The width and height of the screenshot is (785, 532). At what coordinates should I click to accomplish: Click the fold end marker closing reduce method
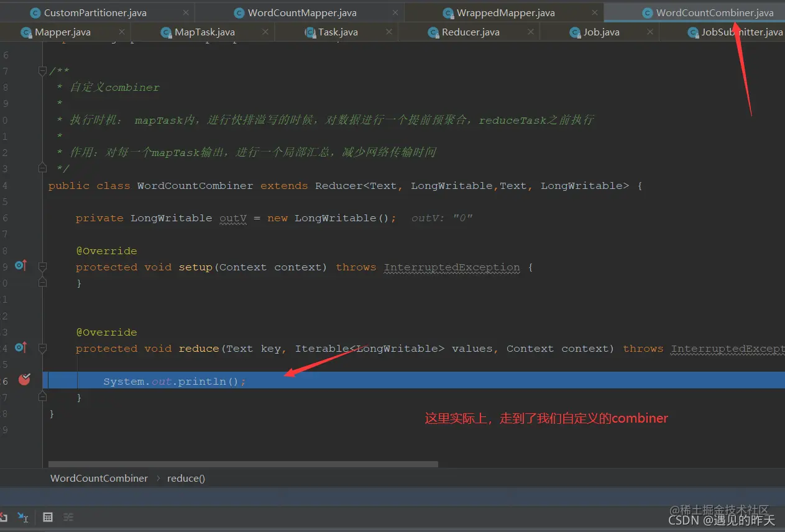coord(42,396)
